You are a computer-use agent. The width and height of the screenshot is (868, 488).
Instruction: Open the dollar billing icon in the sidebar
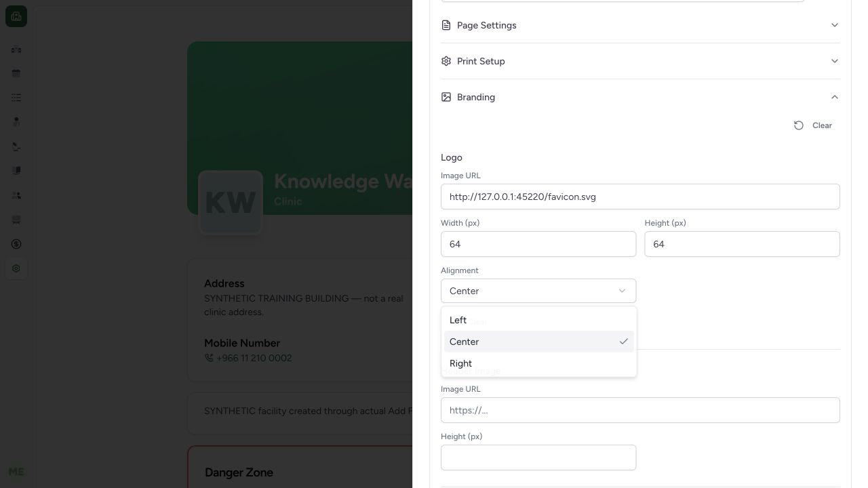click(x=16, y=244)
